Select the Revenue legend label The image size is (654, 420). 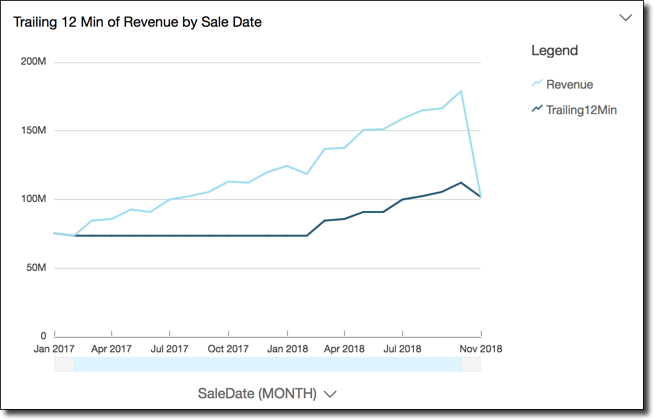[569, 84]
